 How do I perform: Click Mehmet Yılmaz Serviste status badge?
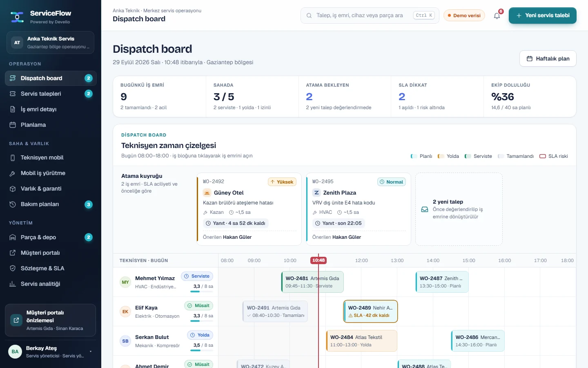(197, 276)
